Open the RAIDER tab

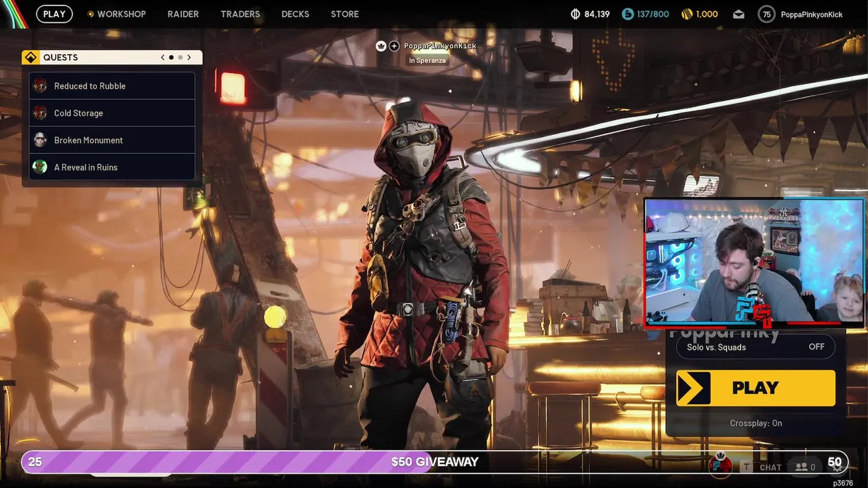[183, 14]
